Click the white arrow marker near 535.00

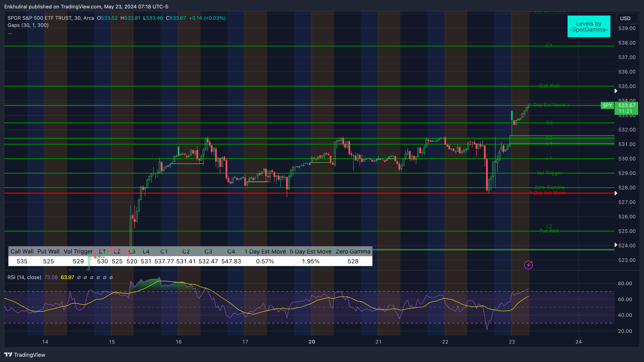616,91
